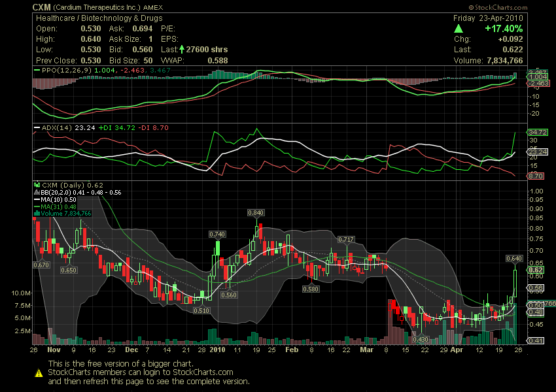The height and width of the screenshot is (392, 556).
Task: Click the -DI 8.70 legend text
Action: point(153,128)
